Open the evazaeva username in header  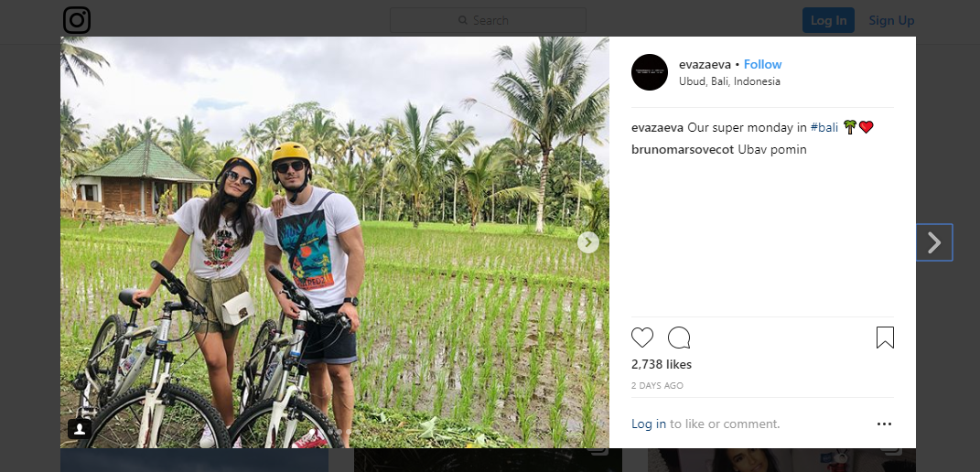[x=705, y=64]
